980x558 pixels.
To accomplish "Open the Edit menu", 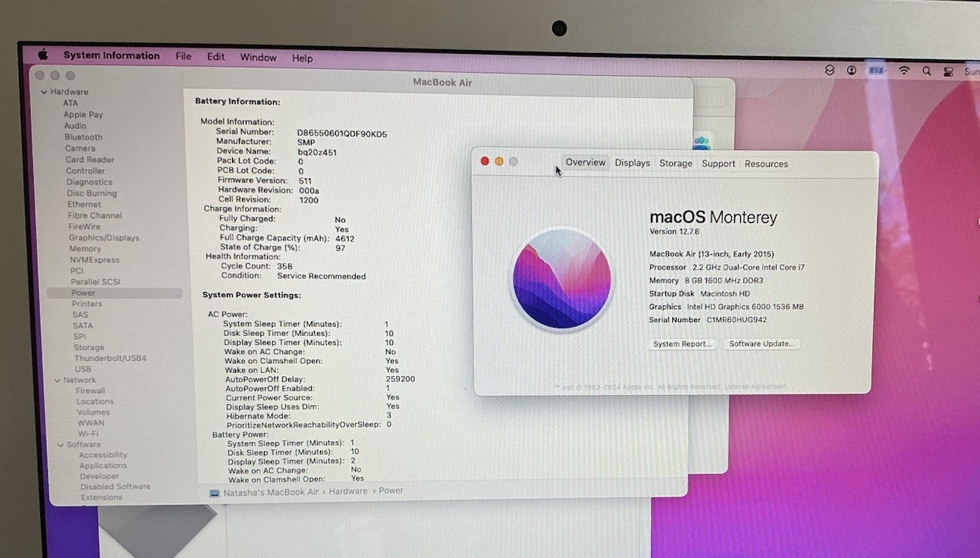I will (216, 57).
